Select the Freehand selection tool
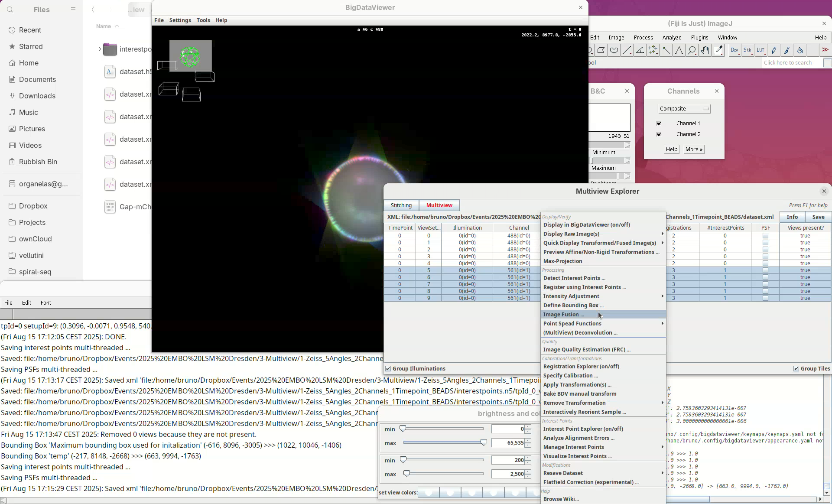832x504 pixels. pos(614,50)
